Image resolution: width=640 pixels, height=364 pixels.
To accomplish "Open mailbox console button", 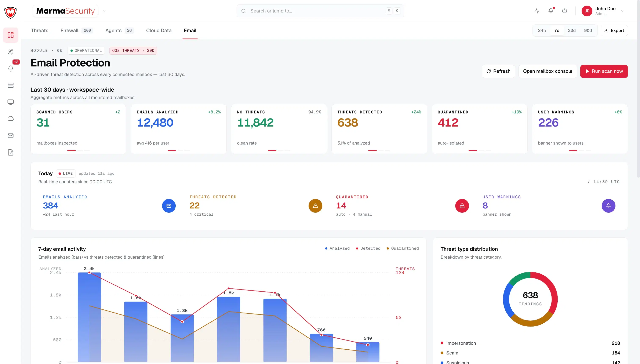I will (548, 71).
